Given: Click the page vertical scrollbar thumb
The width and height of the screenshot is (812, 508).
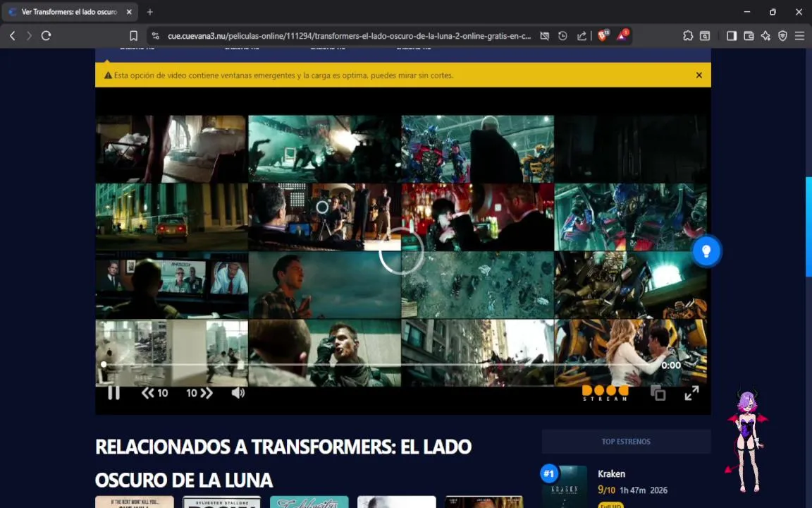Looking at the screenshot, I should [808, 227].
